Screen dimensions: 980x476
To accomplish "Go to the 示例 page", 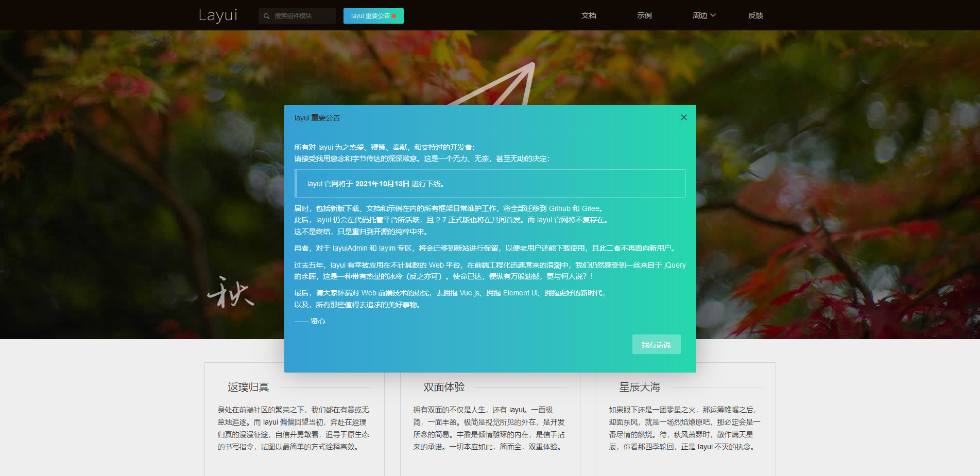I will [x=644, y=15].
